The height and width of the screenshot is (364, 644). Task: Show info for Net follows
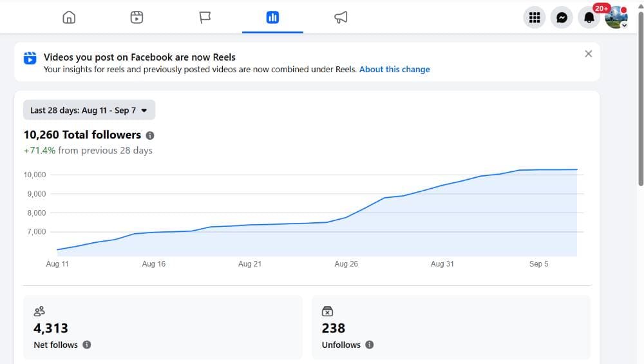[x=87, y=345]
